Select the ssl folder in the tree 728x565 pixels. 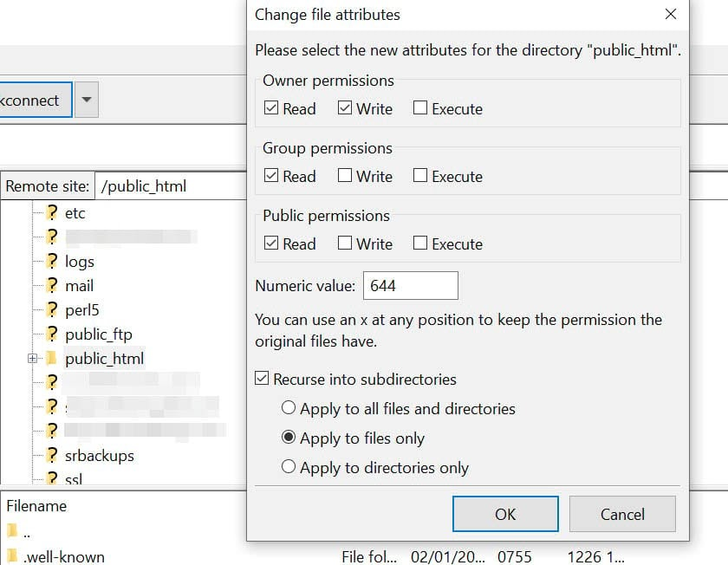click(x=74, y=477)
